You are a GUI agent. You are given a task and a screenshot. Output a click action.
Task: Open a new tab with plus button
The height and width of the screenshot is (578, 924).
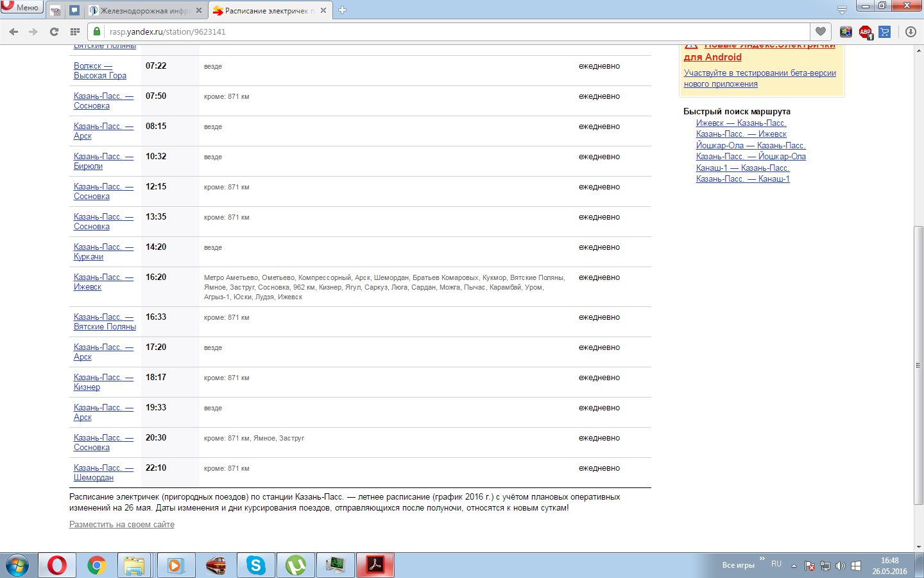coord(342,10)
